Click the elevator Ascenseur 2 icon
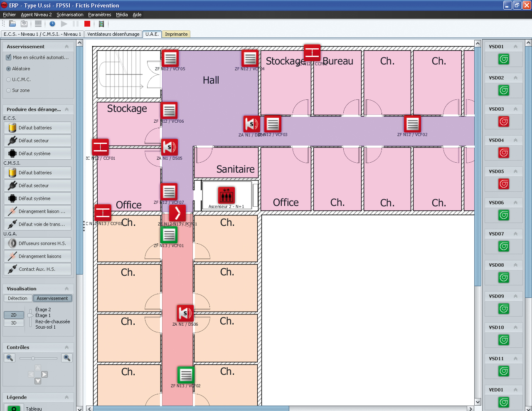Image resolution: width=532 pixels, height=411 pixels. [227, 195]
